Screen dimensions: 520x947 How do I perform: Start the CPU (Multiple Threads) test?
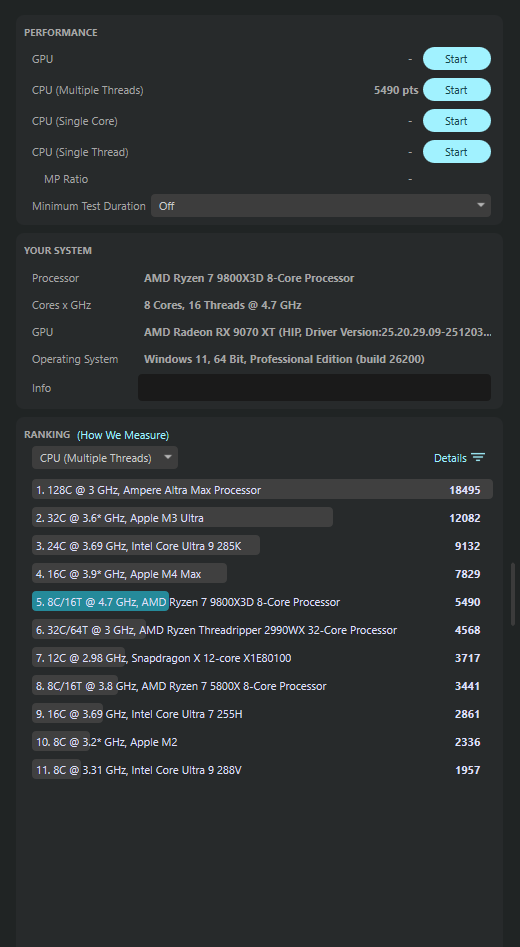pyautogui.click(x=457, y=89)
